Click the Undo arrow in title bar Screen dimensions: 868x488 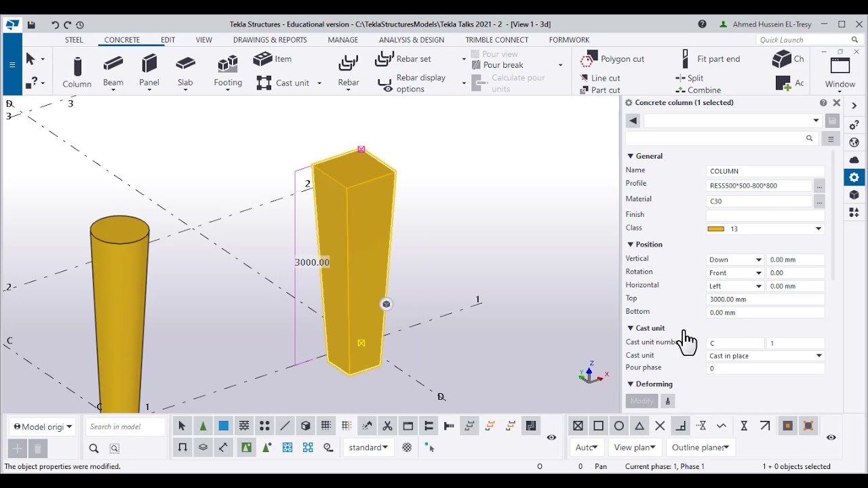[55, 24]
